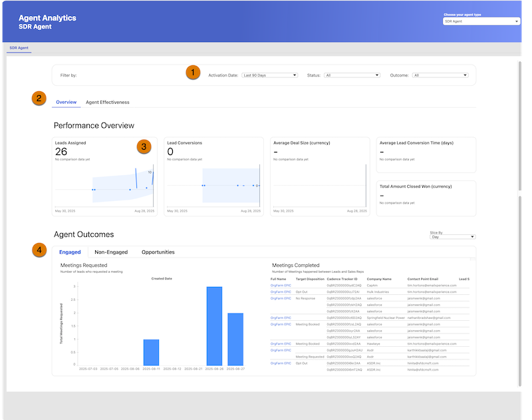Viewport: 532px width, 420px height.
Task: Click the Contact Point Email column header
Action: [423, 279]
